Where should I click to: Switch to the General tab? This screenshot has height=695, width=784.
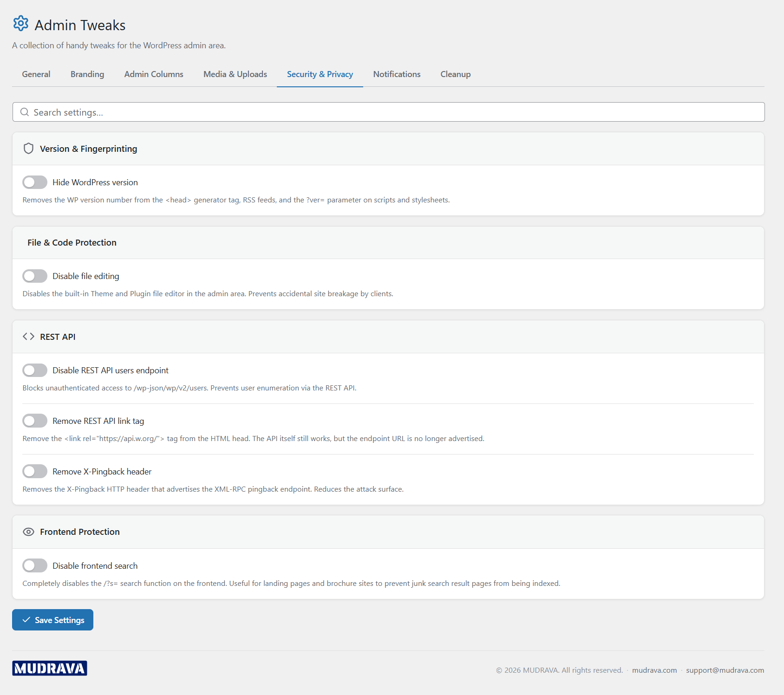coord(36,74)
